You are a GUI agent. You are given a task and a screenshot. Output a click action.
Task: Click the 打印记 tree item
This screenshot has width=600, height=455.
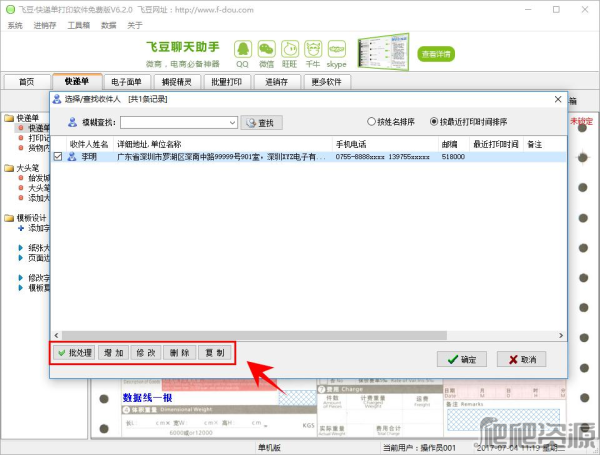[34, 138]
